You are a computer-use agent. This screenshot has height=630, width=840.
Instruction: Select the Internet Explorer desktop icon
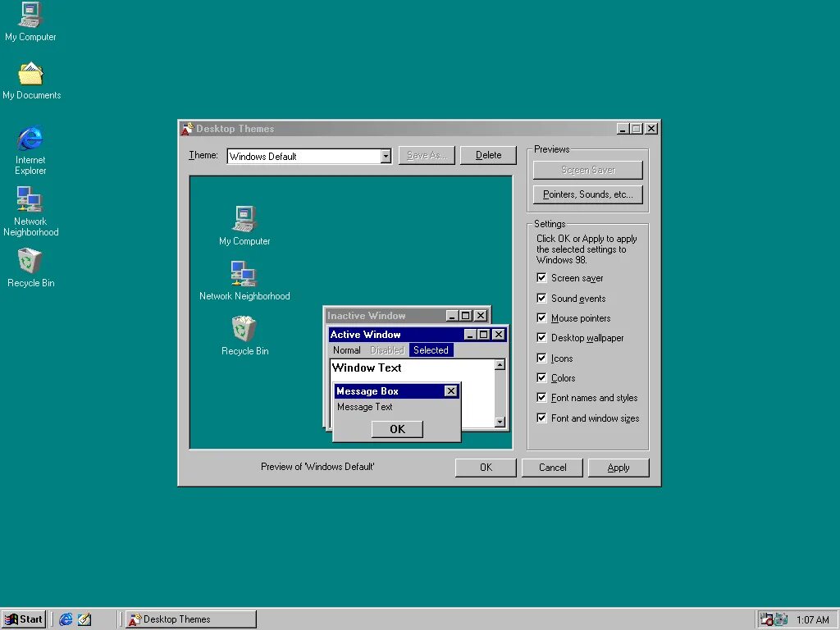pos(30,139)
